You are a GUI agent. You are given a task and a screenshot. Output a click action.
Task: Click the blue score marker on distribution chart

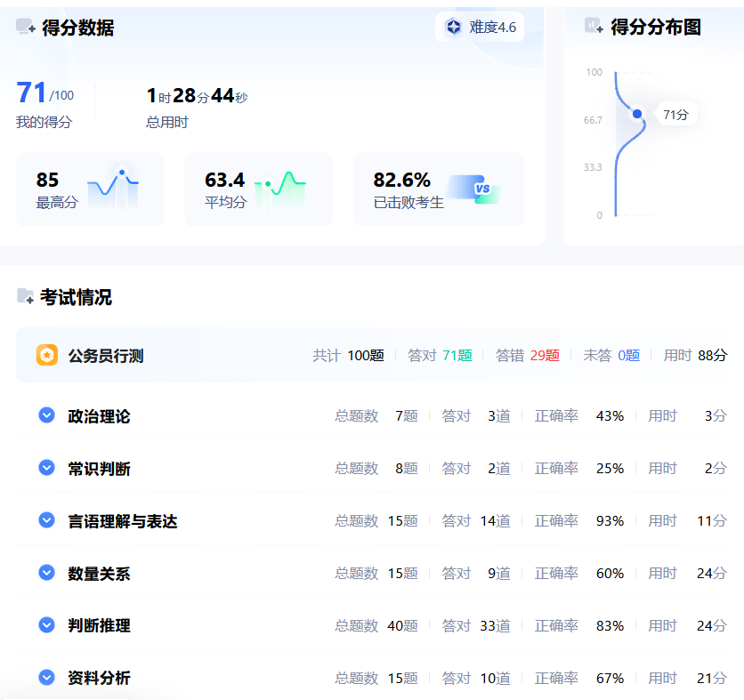636,114
